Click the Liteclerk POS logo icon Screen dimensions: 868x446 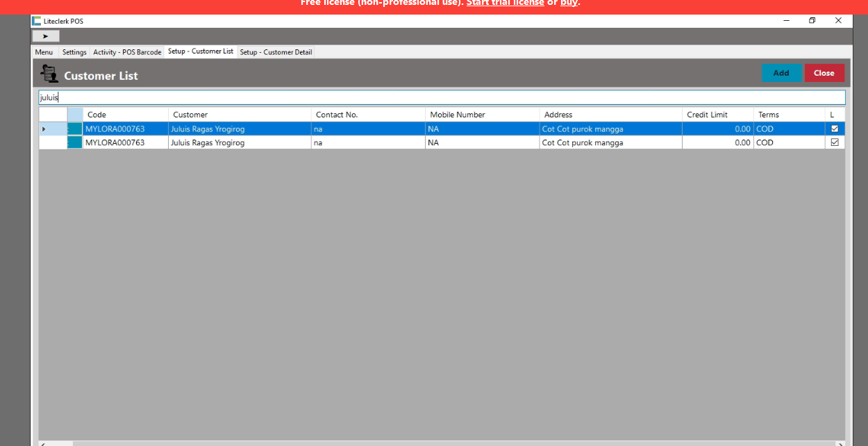(36, 21)
